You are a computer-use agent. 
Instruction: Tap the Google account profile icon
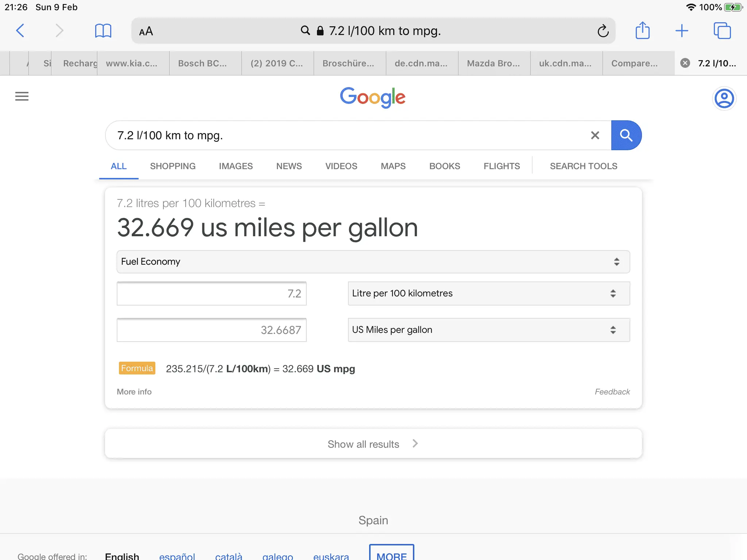pos(724,98)
